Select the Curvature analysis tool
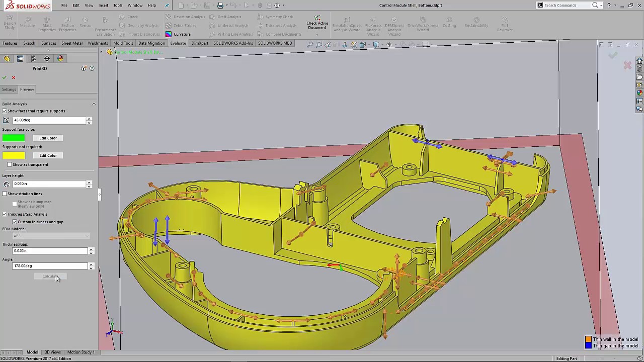This screenshot has height=362, width=644. (x=178, y=34)
